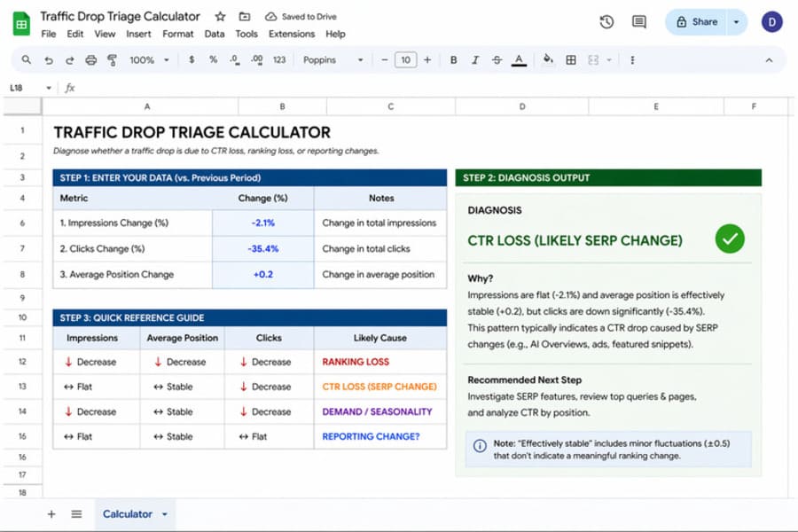Image resolution: width=798 pixels, height=532 pixels.
Task: Show all comments
Action: tap(639, 22)
